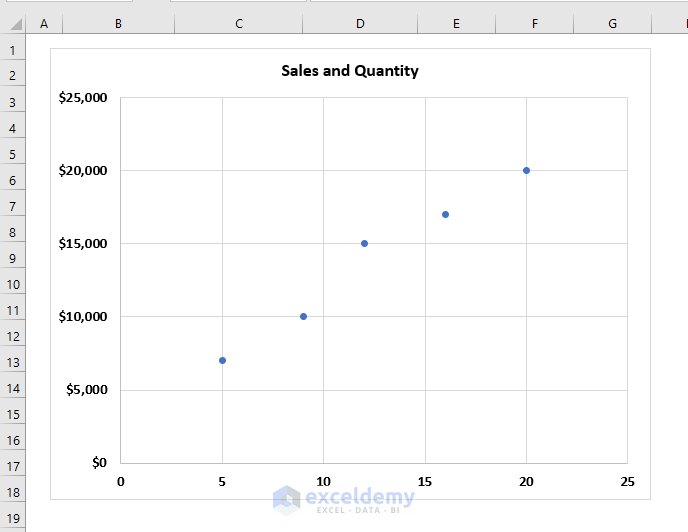Screen dimensions: 688x532
Task: Click the horizontal axis label 0
Action: [121, 482]
